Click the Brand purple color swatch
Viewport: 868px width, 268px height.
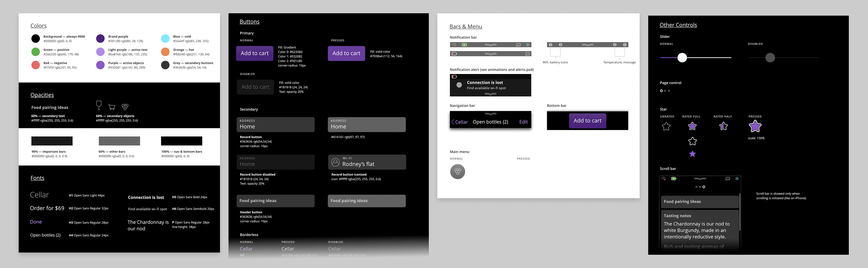tap(100, 38)
